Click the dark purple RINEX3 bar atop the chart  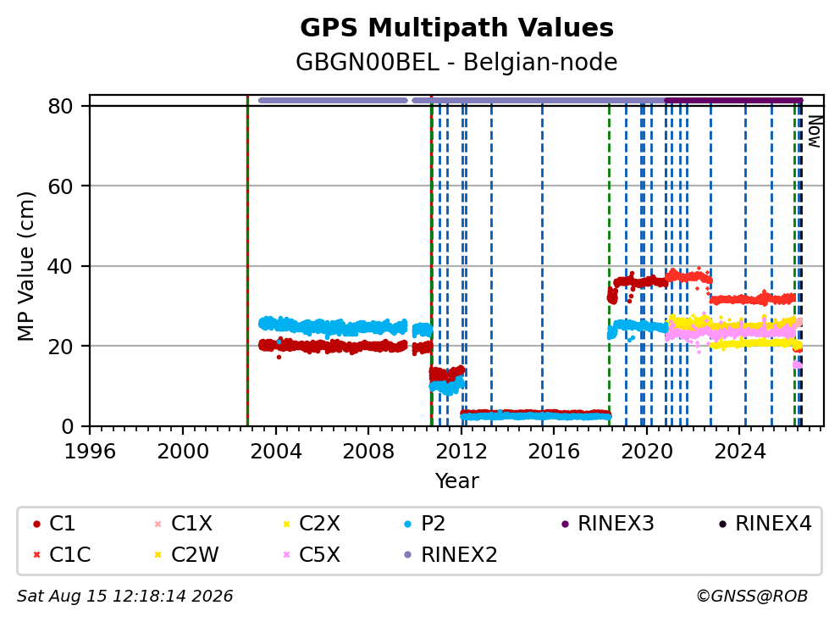(733, 100)
